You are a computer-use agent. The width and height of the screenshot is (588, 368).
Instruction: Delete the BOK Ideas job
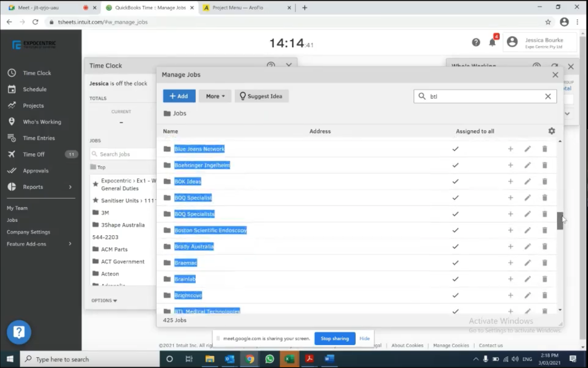coord(545,181)
